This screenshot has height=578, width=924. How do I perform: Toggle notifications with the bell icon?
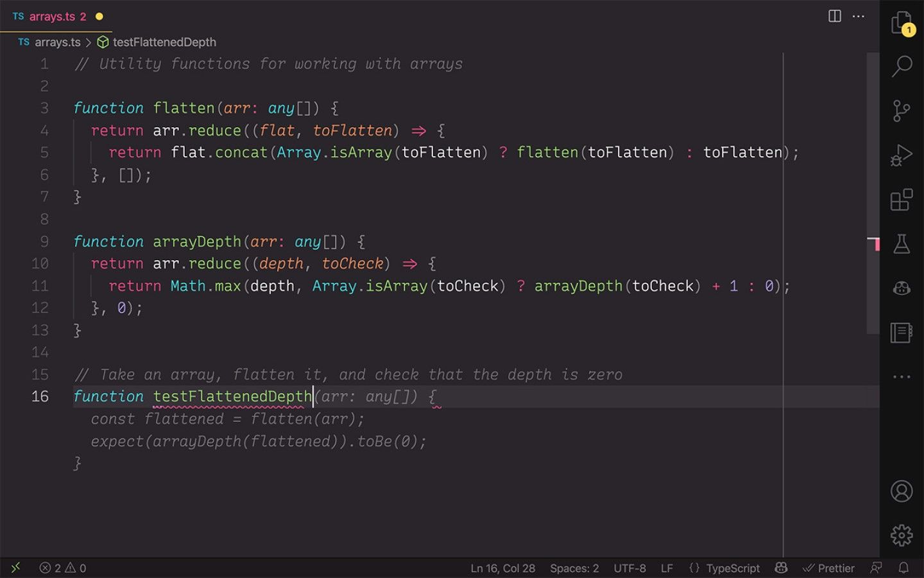point(903,568)
